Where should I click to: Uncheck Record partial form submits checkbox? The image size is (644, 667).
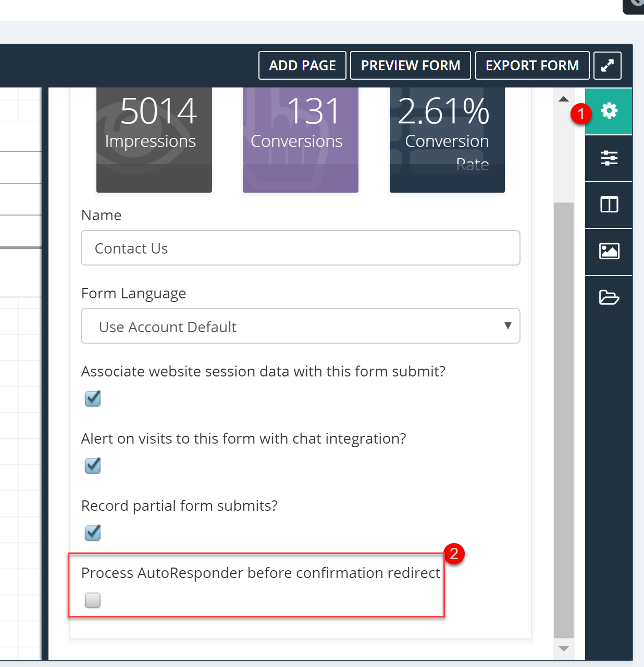[93, 533]
